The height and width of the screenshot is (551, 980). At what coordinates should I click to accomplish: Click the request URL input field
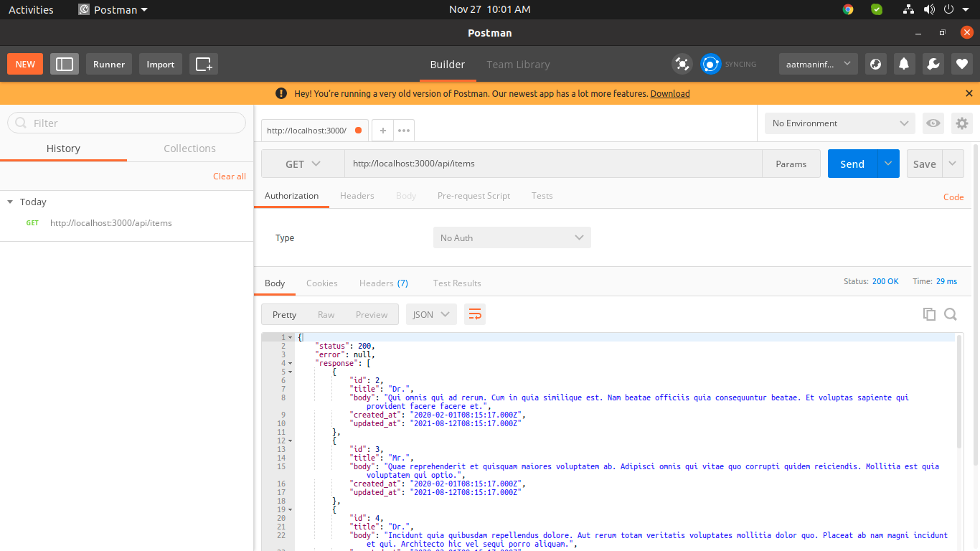(x=552, y=164)
